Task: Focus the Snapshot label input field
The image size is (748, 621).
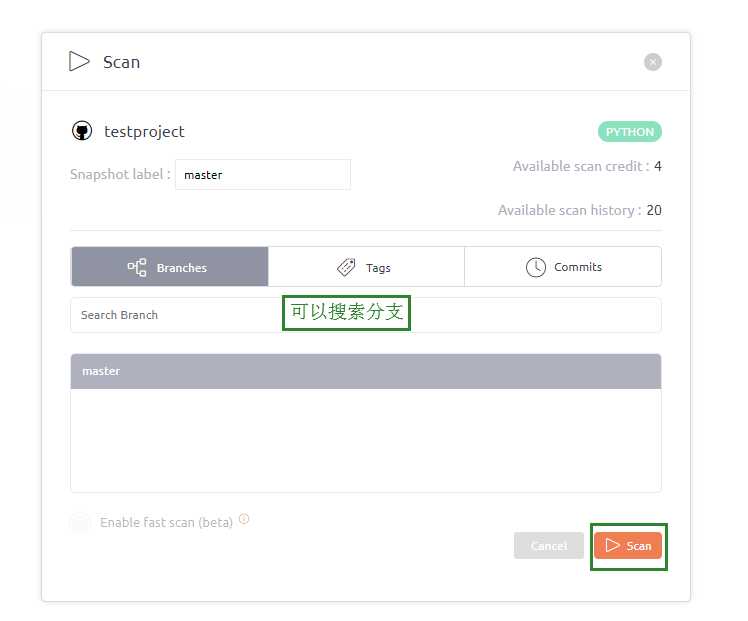Action: [x=262, y=174]
